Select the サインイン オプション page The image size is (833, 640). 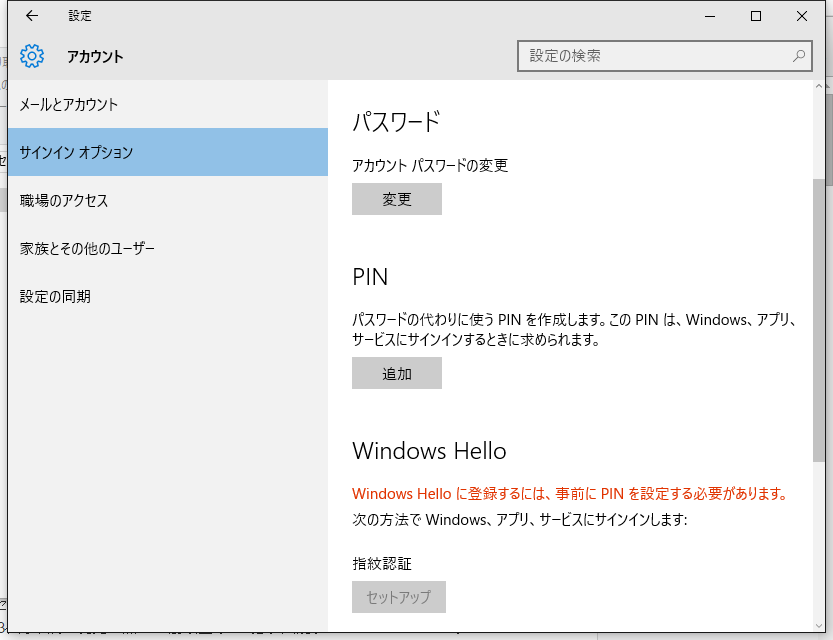coord(75,152)
